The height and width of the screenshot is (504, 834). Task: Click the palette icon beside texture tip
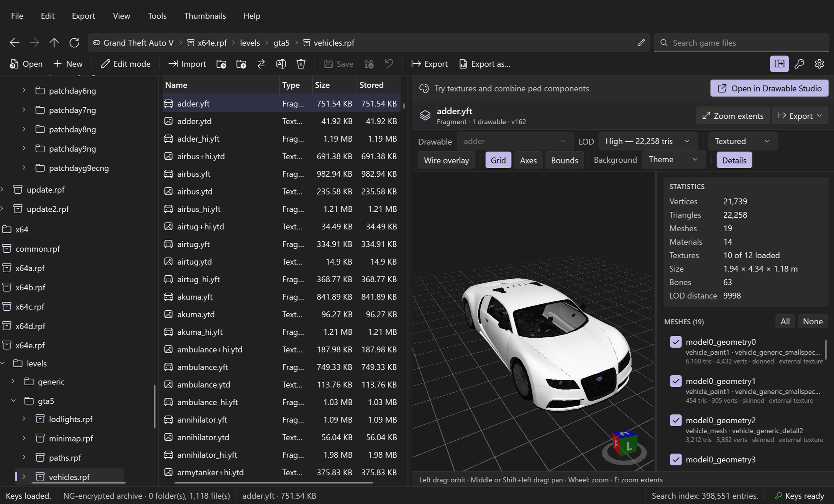(424, 88)
